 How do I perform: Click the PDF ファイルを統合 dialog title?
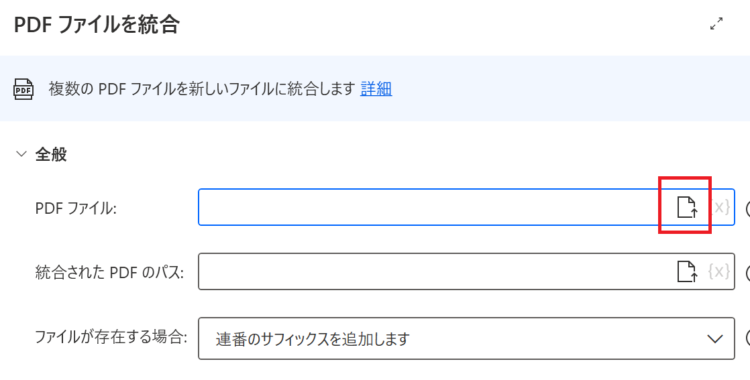pos(97,24)
